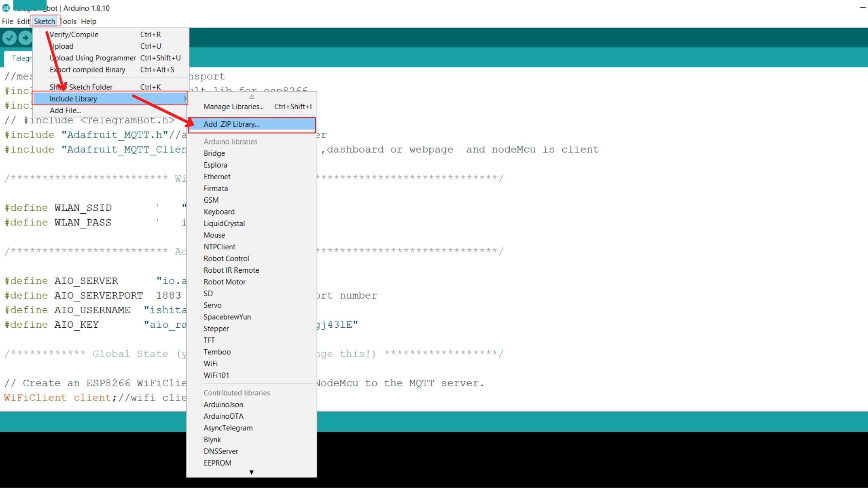868x488 pixels.
Task: Click the Arduino logo icon in the title bar
Action: (5, 7)
